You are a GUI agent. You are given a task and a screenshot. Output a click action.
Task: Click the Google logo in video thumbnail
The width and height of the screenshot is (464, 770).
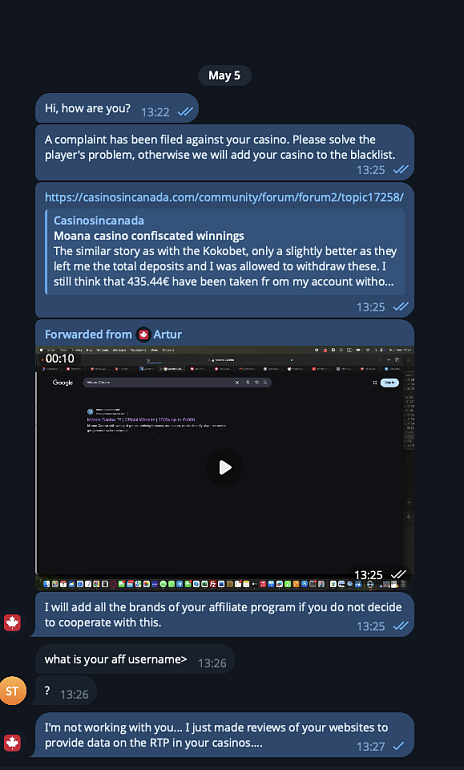coord(63,383)
